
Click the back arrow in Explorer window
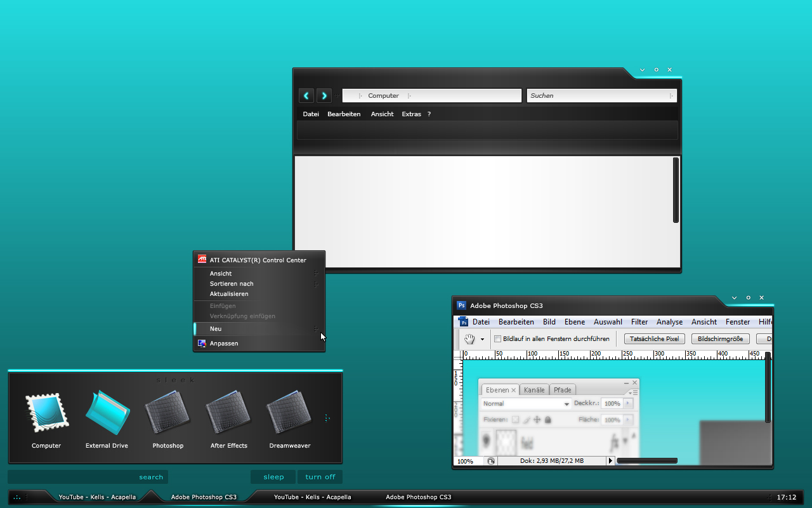coord(306,96)
